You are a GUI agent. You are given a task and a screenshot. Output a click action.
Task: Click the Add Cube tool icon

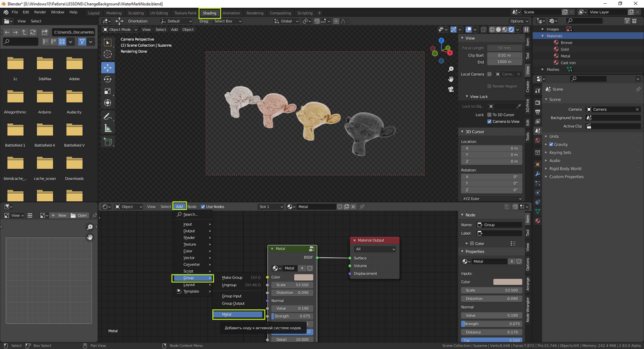[108, 142]
